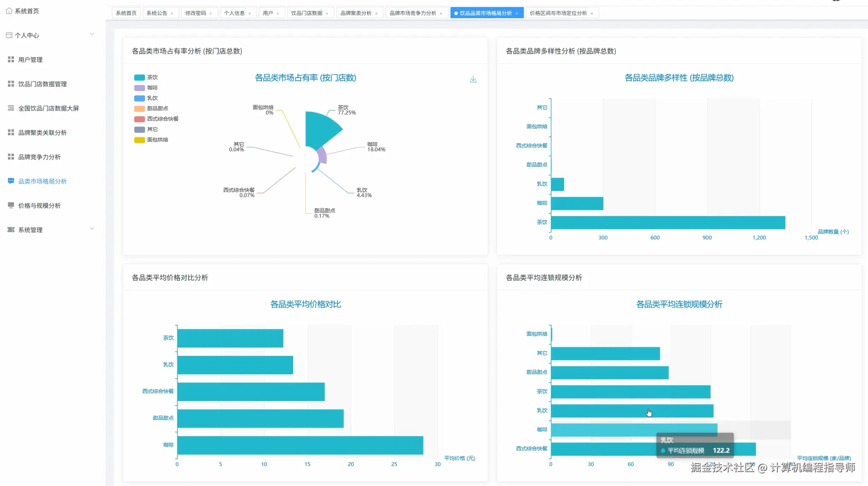Click the 用户管理 grid icon

(x=11, y=59)
